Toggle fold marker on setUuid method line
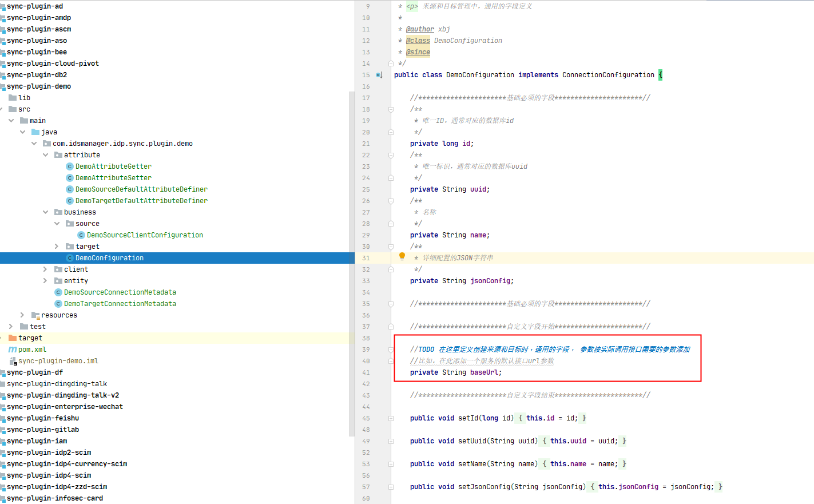814x504 pixels. tap(391, 441)
